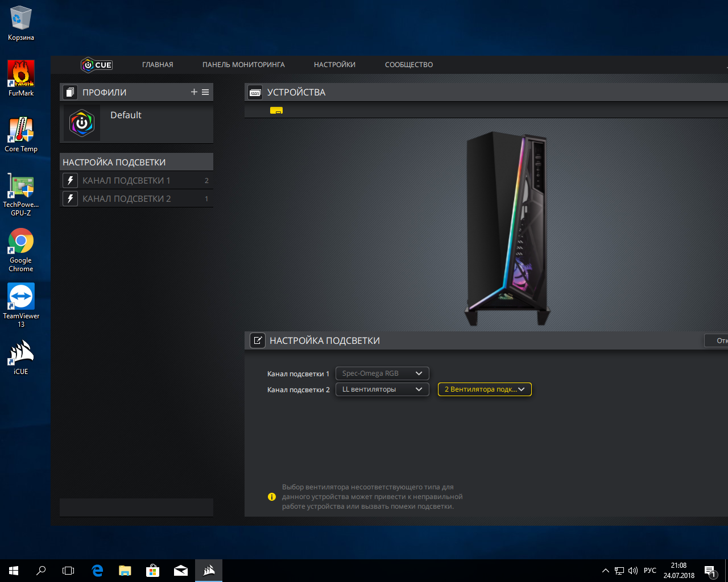The image size is (728, 582).
Task: Select the FurMark desktop shortcut
Action: pos(21,78)
